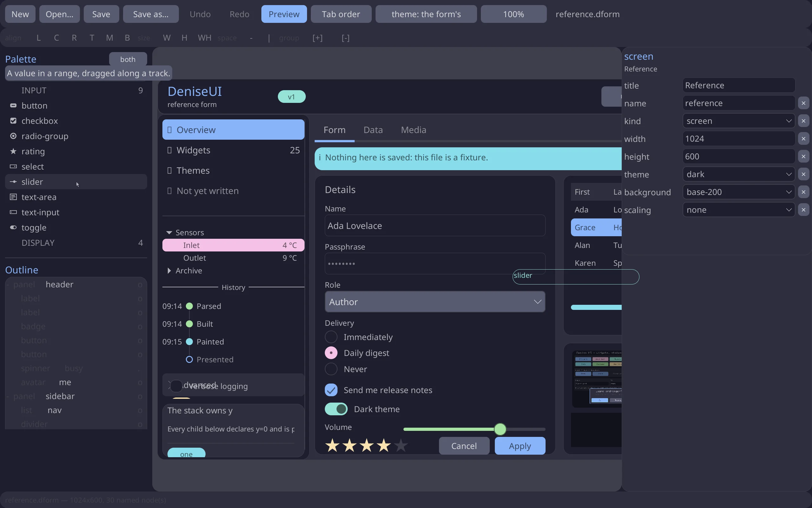
Task: Open the Widgets sidebar item
Action: pos(233,150)
